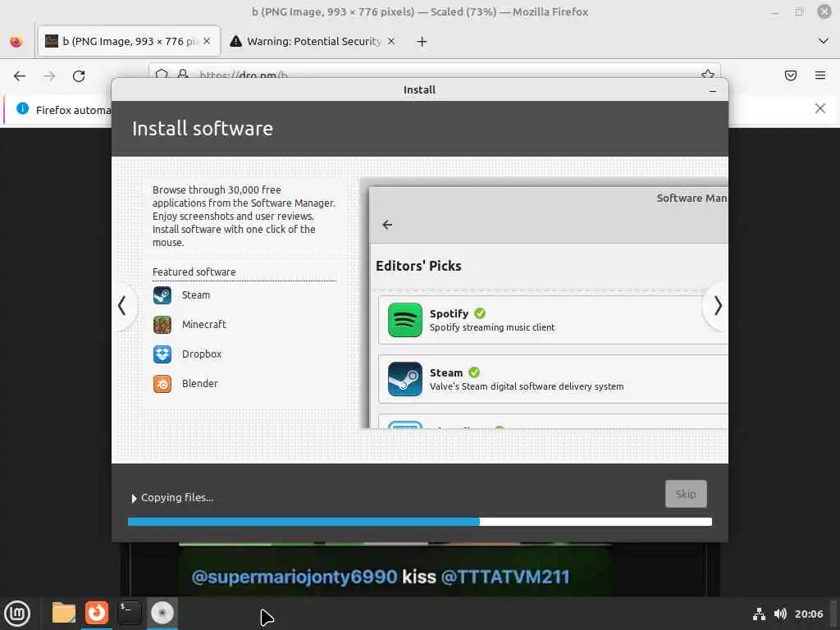
Task: Click the Editors' Picks heading
Action: [x=418, y=267]
